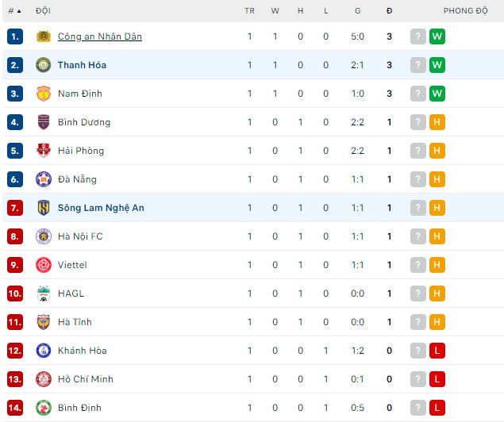Screen dimensions: 504x422
Task: Click the Công an Nhân Dân club crest
Action: click(x=44, y=36)
